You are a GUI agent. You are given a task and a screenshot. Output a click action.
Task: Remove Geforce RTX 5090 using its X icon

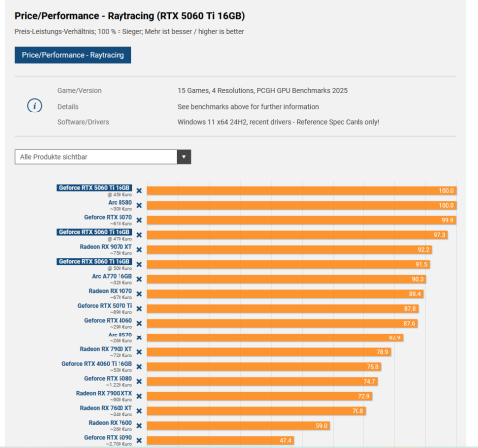(x=139, y=440)
